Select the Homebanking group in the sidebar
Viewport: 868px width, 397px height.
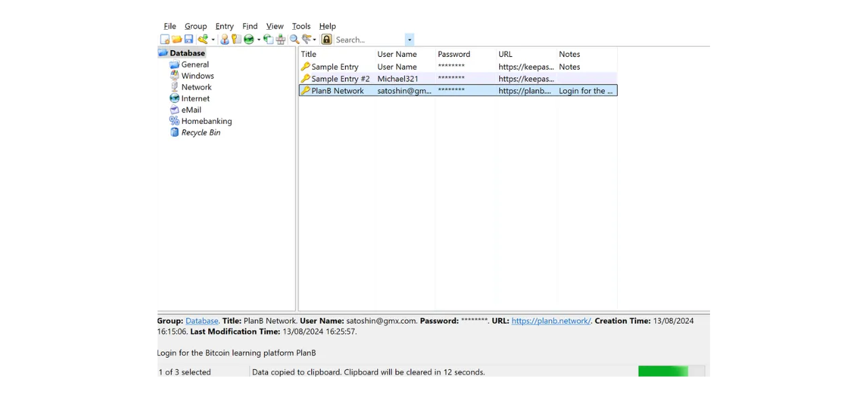[206, 121]
